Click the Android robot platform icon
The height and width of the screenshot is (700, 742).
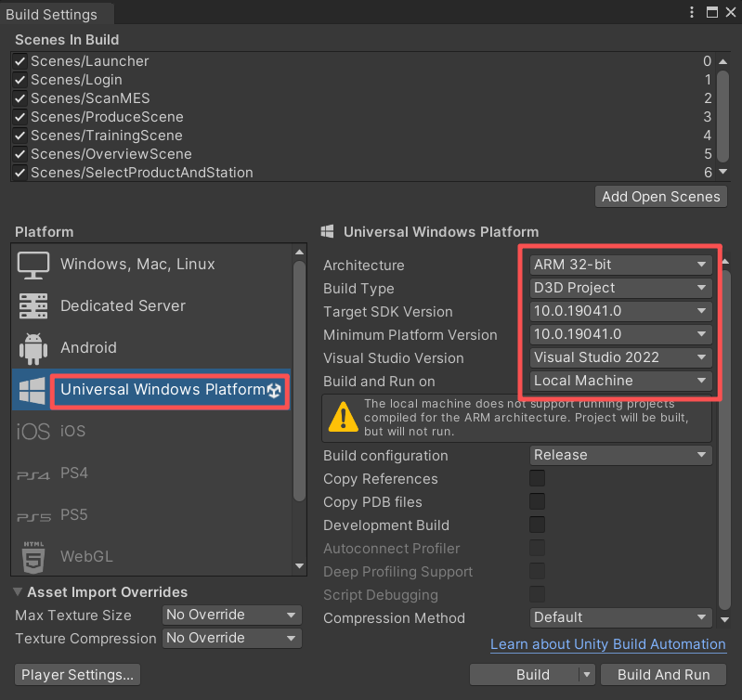[33, 348]
